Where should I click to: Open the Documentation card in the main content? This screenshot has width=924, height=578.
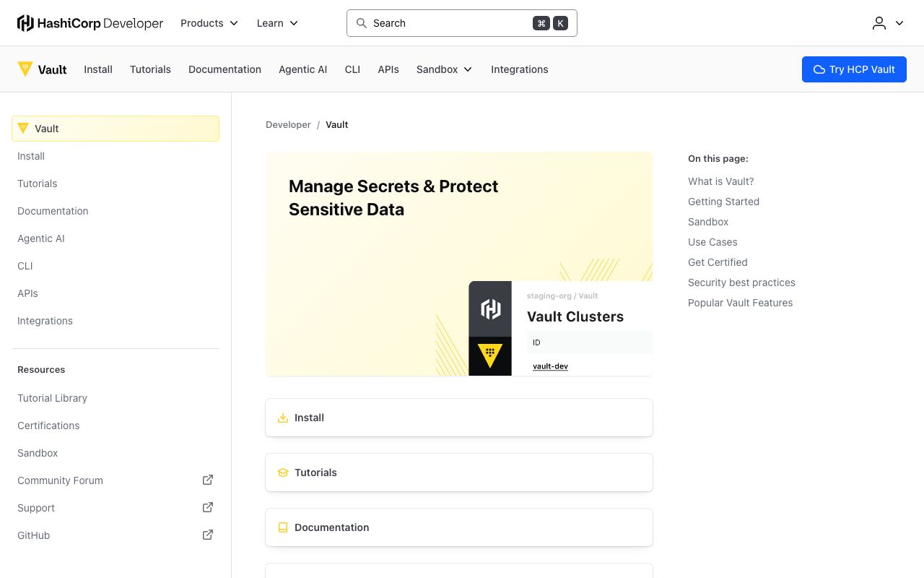(x=459, y=527)
